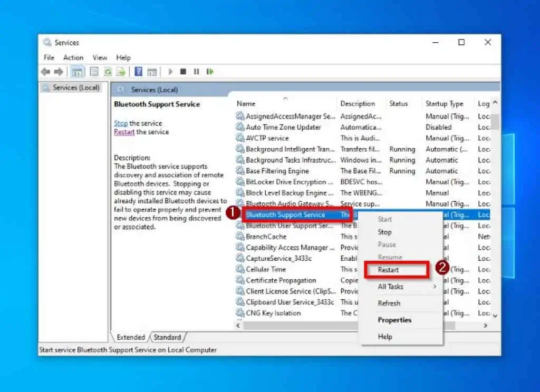This screenshot has height=392, width=540.
Task: Click gear icon of CNG Key Isolation
Action: (240, 313)
